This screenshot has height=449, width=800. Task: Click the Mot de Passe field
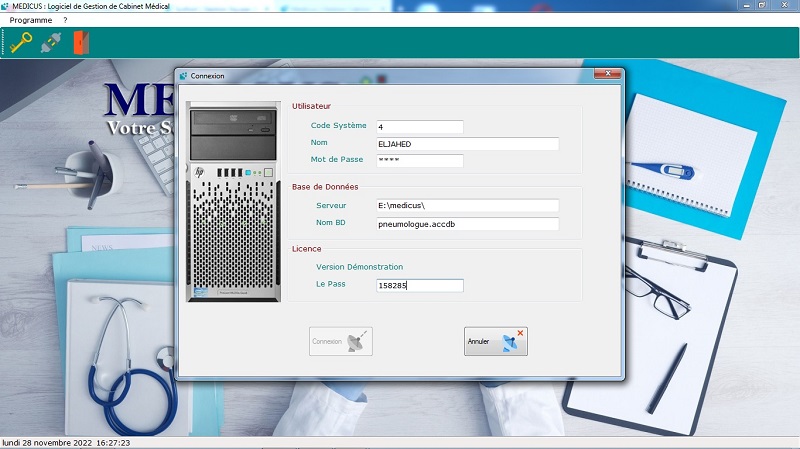tap(420, 160)
